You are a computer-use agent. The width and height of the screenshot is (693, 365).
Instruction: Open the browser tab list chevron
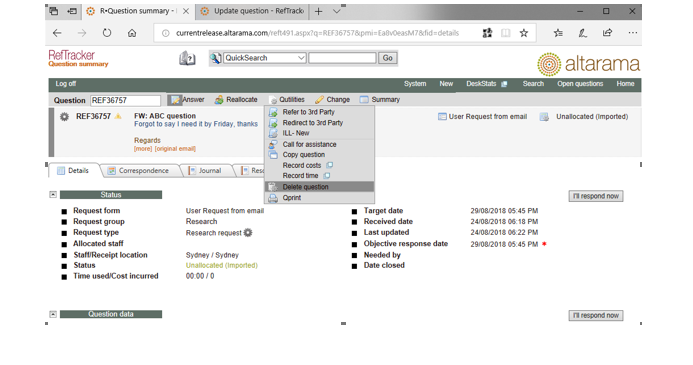coord(337,11)
